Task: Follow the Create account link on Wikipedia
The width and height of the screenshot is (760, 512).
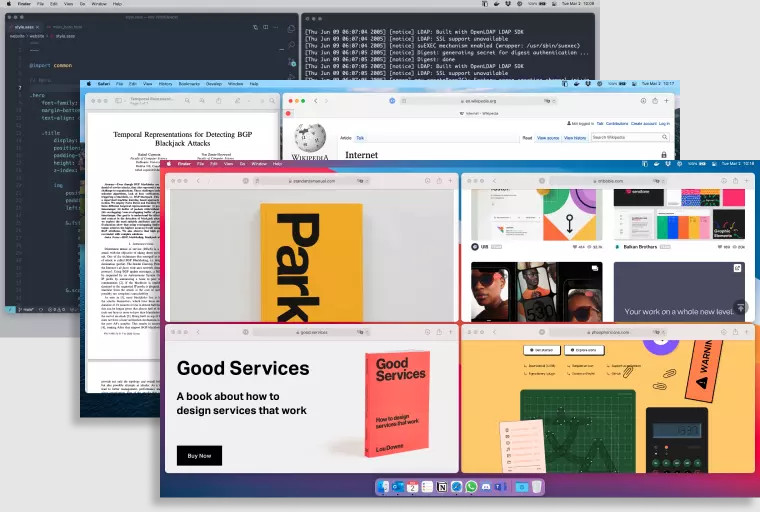Action: coord(644,124)
